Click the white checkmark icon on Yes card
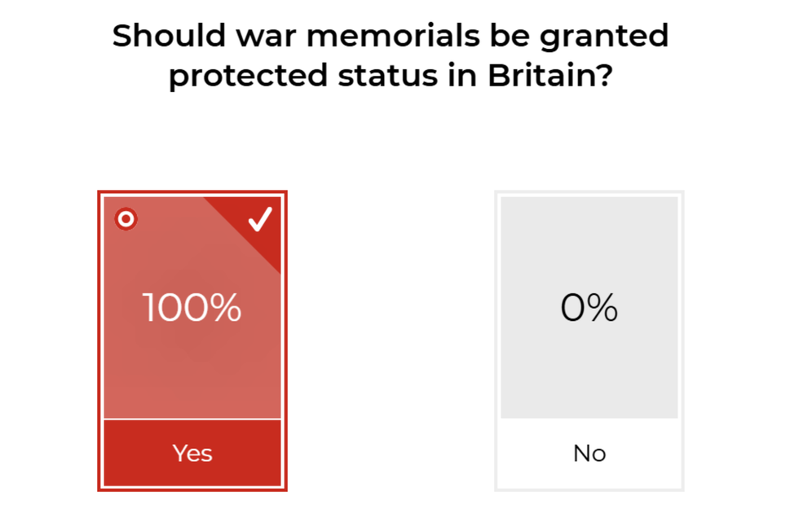The height and width of the screenshot is (532, 799). [259, 220]
